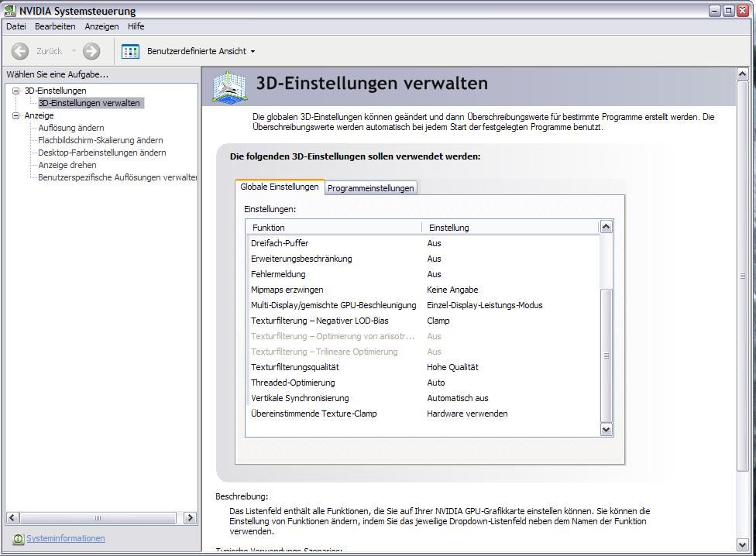Viewport: 756px width, 556px height.
Task: Select the Anzeige tree label
Action: (x=39, y=115)
